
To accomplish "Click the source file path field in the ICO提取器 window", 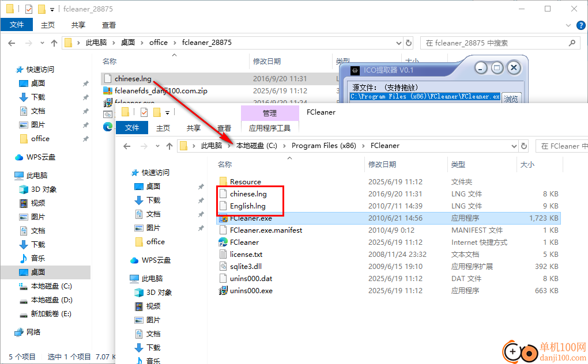I will (x=425, y=97).
